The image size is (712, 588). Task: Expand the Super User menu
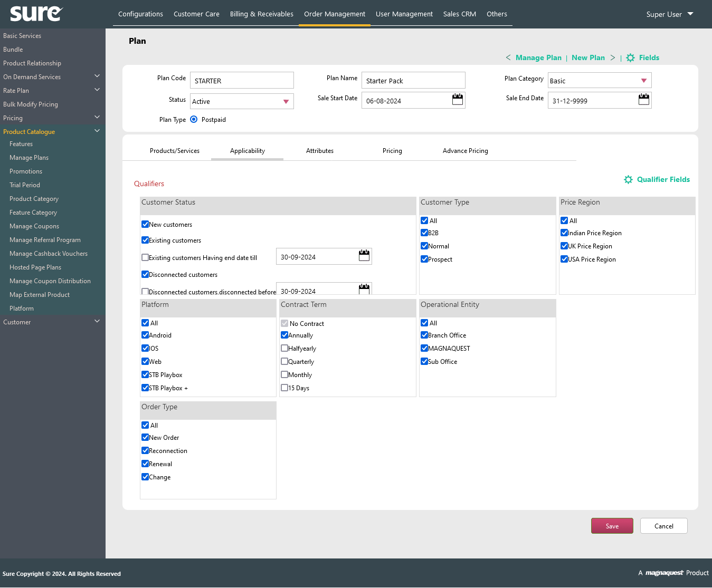[670, 14]
